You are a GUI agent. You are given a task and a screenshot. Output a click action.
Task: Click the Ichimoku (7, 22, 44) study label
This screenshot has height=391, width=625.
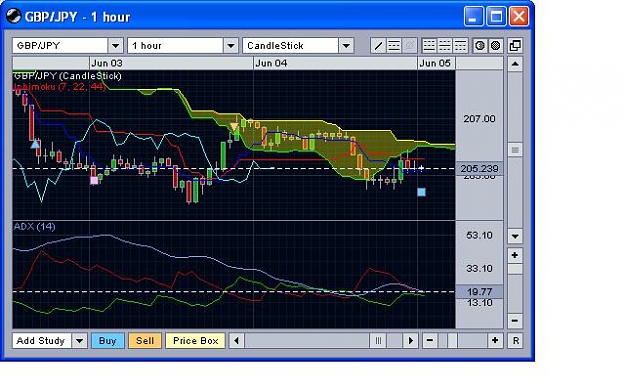[59, 86]
